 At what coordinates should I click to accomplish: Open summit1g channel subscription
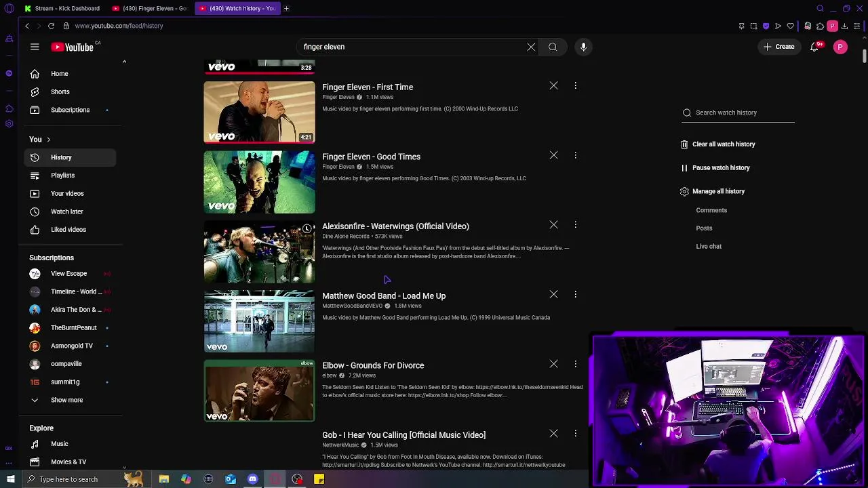71,382
